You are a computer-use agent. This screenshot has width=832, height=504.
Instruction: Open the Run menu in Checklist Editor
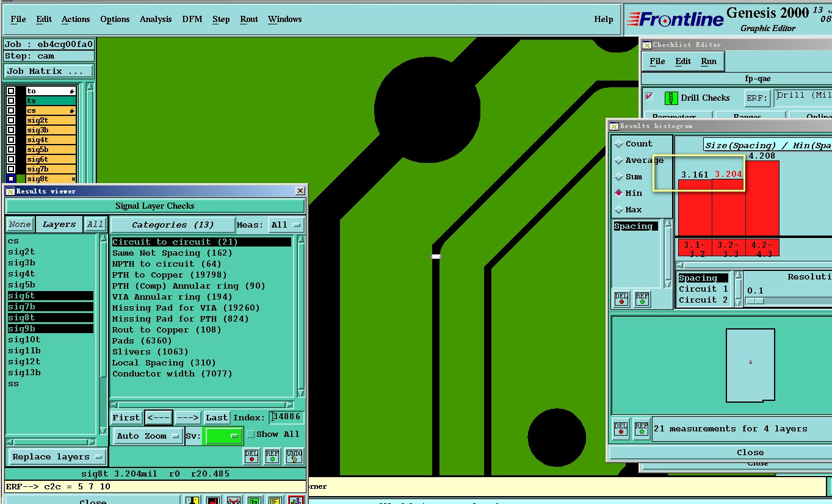coord(709,61)
